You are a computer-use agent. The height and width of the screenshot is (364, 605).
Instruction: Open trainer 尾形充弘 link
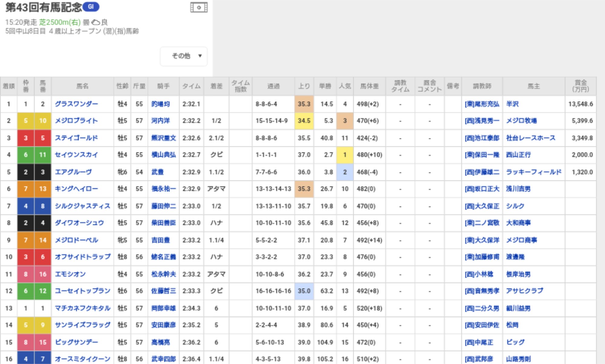coord(482,104)
